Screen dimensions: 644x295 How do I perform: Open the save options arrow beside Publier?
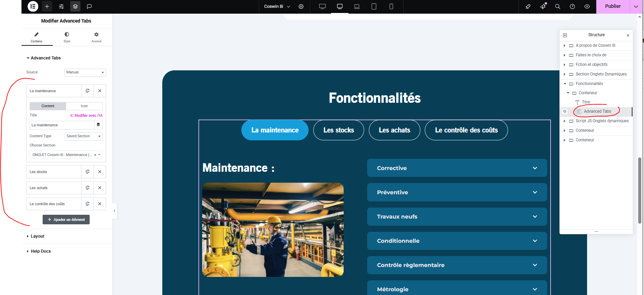coord(636,6)
